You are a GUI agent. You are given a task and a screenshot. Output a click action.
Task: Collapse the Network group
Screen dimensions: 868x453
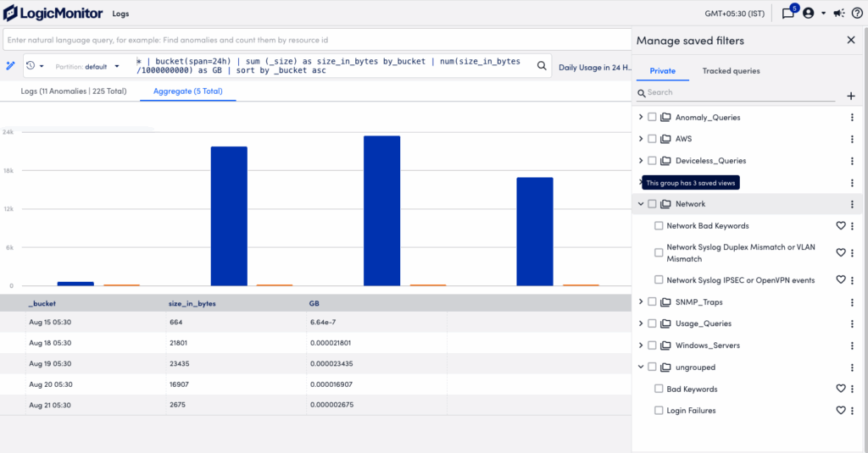coord(641,204)
